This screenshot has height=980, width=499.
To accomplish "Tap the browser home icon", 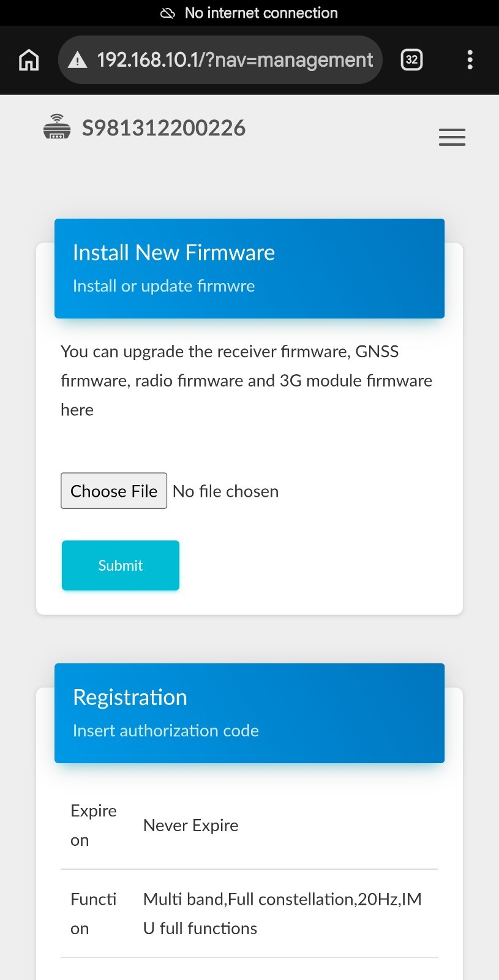I will pos(29,59).
